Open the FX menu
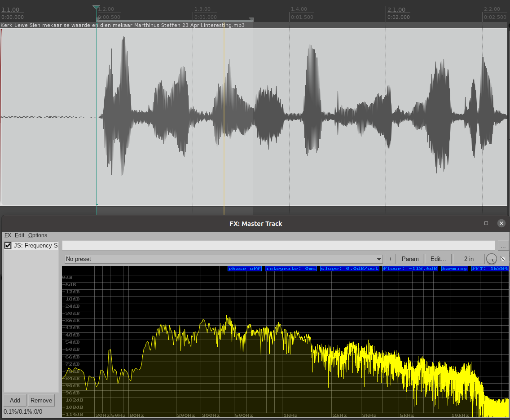Image resolution: width=510 pixels, height=420 pixels. pyautogui.click(x=8, y=235)
